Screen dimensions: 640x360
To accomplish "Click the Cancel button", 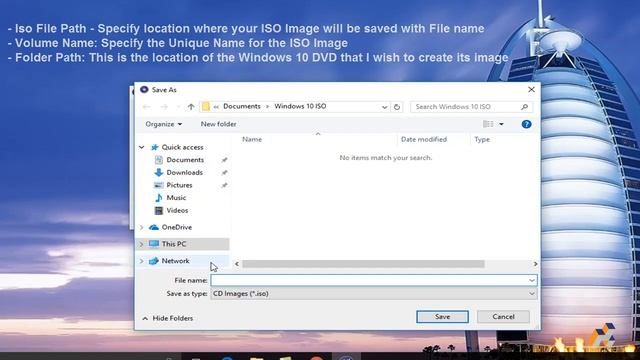I will coord(503,317).
